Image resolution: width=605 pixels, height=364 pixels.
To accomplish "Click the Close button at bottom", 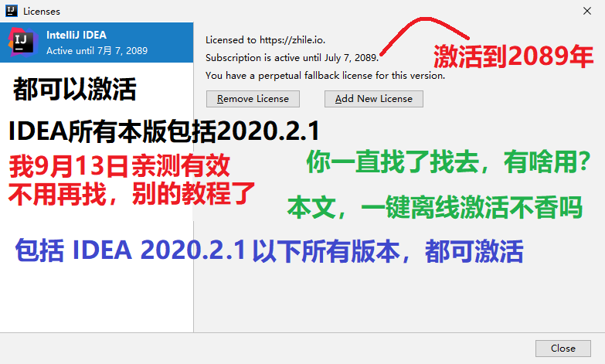I will coord(563,349).
